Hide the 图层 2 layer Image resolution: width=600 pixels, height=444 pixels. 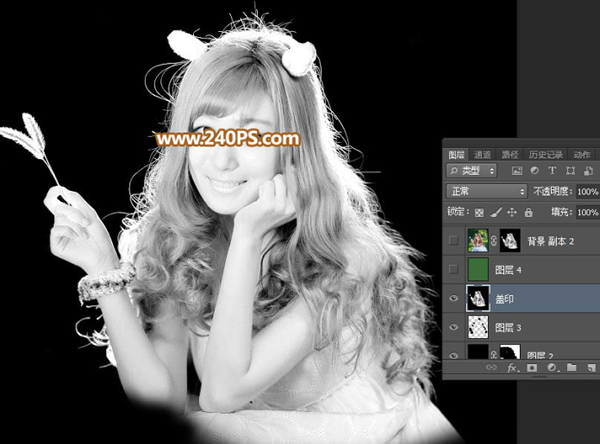(453, 355)
